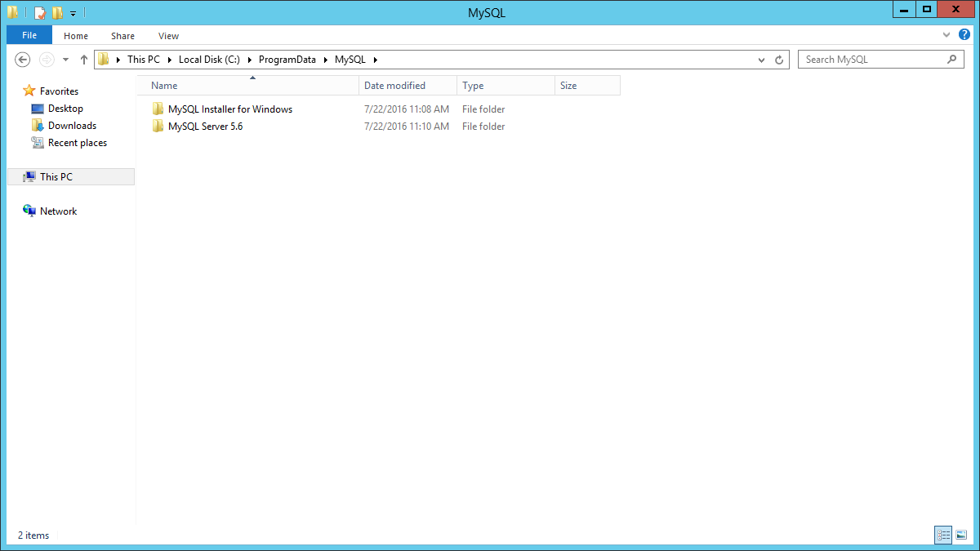
Task: Click ProgramData breadcrumb in address bar
Action: [287, 60]
